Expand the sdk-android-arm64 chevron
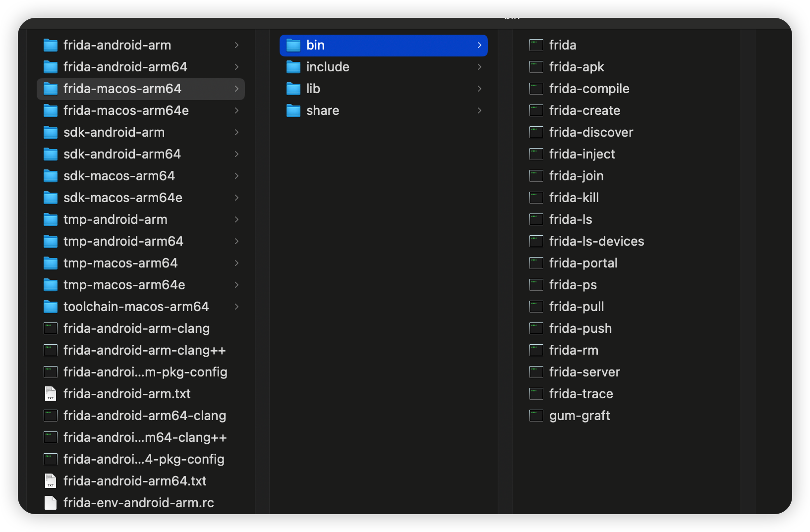This screenshot has width=810, height=532. (x=236, y=154)
